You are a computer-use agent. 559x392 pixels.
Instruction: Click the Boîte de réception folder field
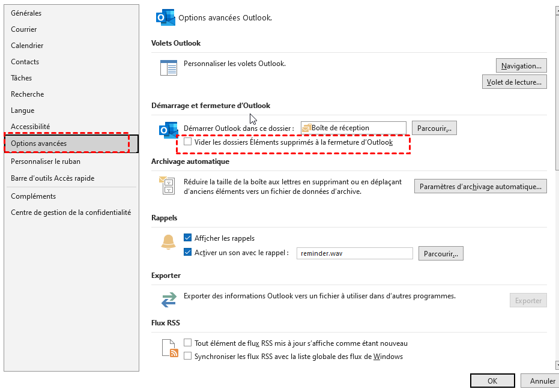(353, 128)
